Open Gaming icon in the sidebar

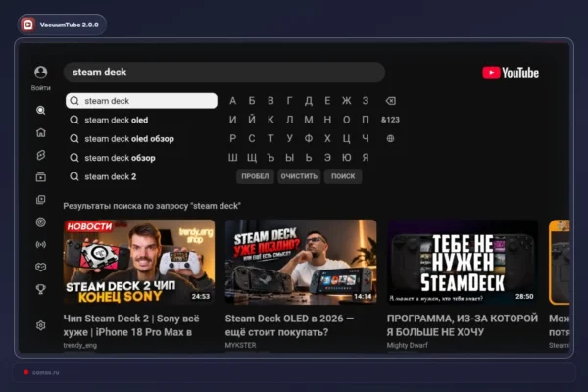coord(41,267)
